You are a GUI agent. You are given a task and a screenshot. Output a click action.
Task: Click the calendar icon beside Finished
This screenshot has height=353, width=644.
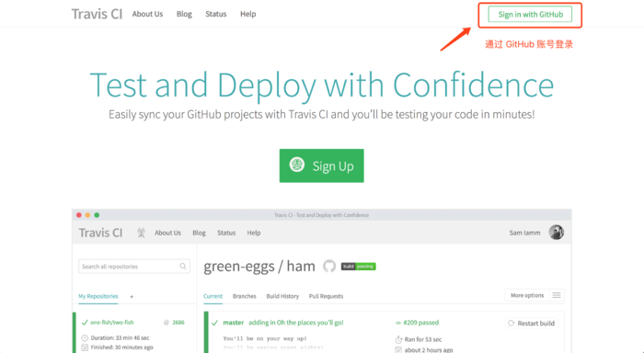pyautogui.click(x=85, y=347)
